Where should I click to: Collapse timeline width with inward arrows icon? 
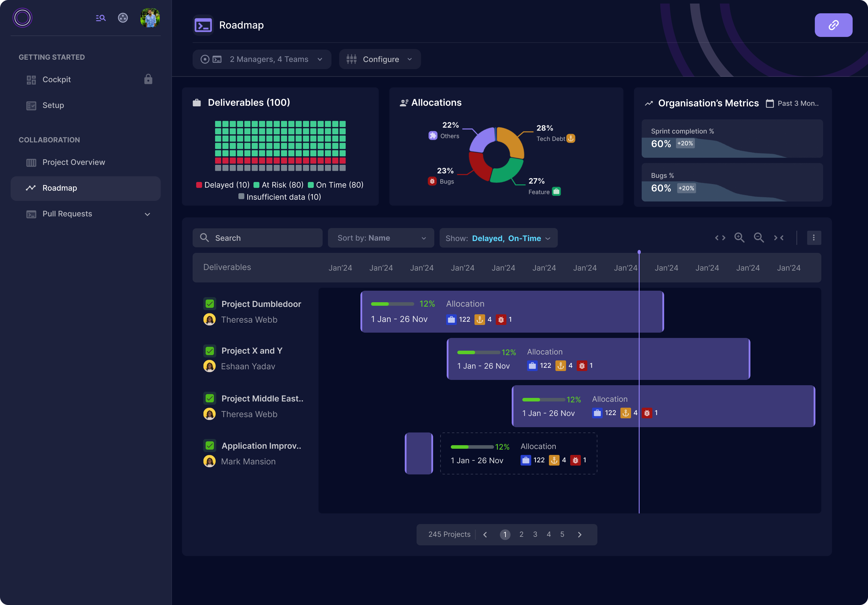[x=778, y=238]
